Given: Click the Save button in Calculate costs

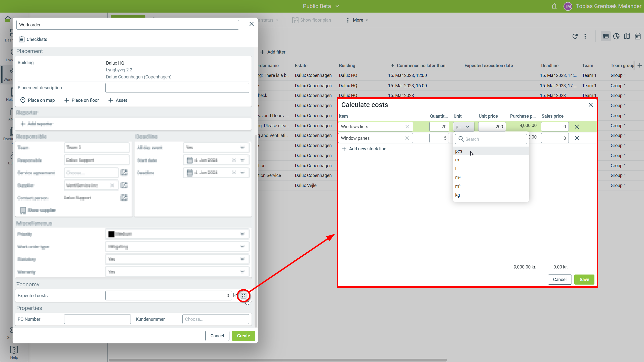Looking at the screenshot, I should coord(584,280).
